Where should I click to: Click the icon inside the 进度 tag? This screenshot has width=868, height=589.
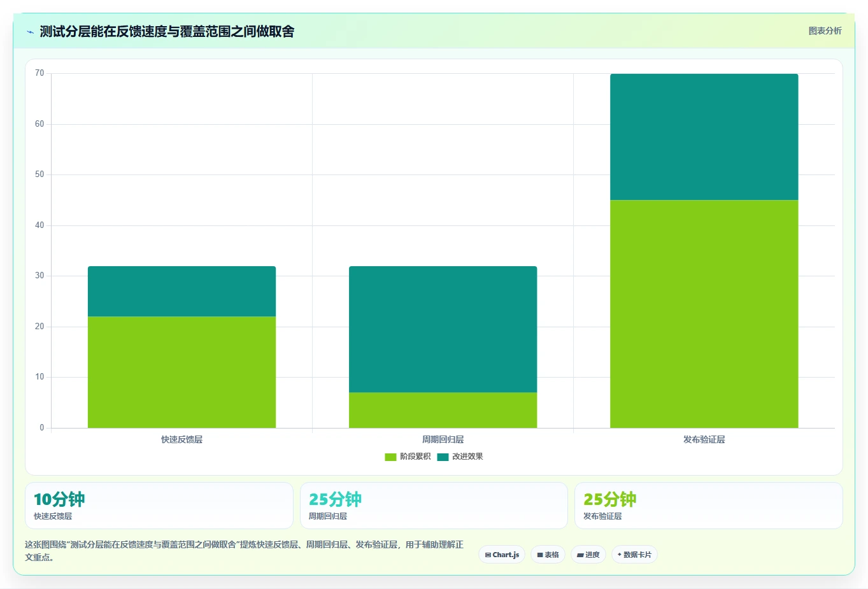tap(580, 555)
